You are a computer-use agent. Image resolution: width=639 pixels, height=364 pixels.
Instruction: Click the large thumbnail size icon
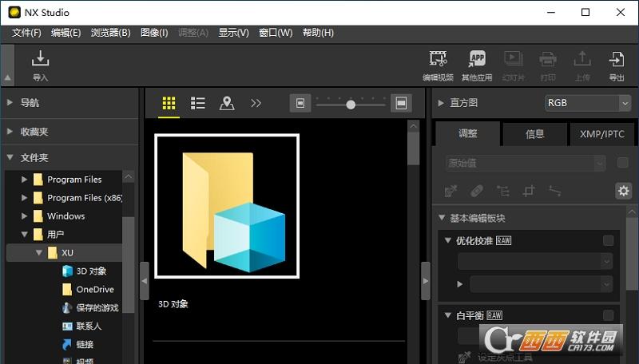tap(401, 103)
